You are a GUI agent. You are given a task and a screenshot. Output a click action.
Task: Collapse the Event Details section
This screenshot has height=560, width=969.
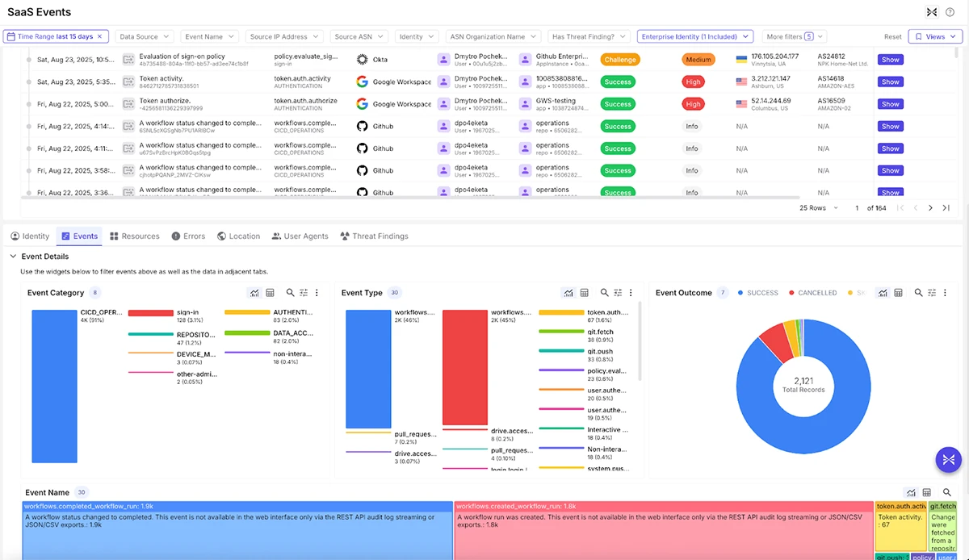pyautogui.click(x=13, y=257)
